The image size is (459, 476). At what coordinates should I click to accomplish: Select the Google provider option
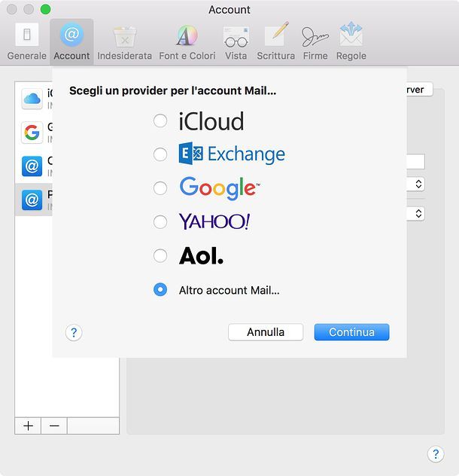(160, 188)
